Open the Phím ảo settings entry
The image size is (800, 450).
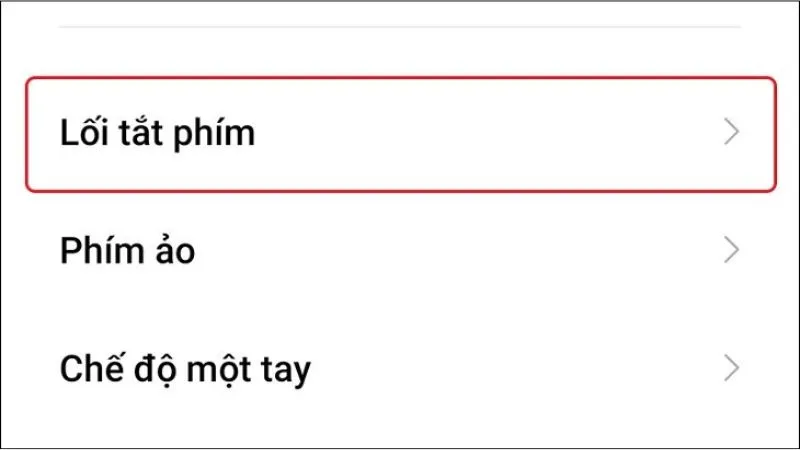(x=401, y=250)
